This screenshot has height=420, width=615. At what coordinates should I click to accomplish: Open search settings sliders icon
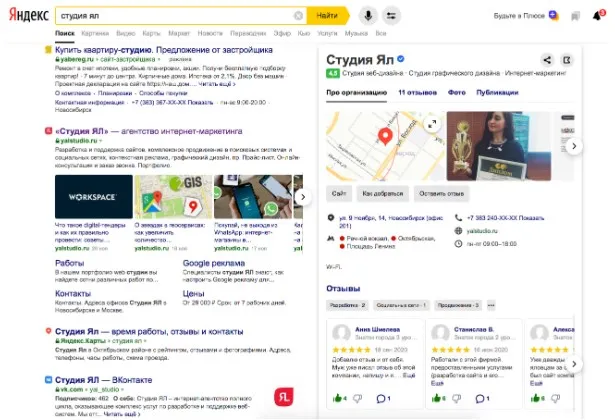[391, 16]
